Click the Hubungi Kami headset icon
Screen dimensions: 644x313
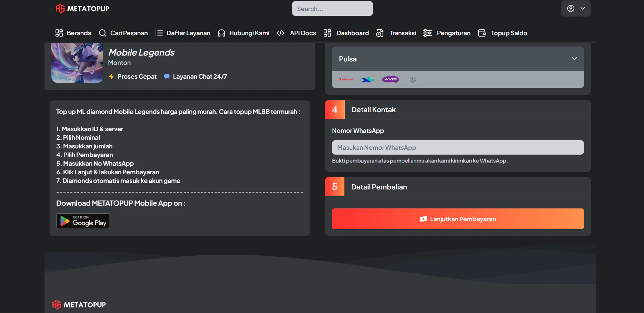tap(221, 33)
